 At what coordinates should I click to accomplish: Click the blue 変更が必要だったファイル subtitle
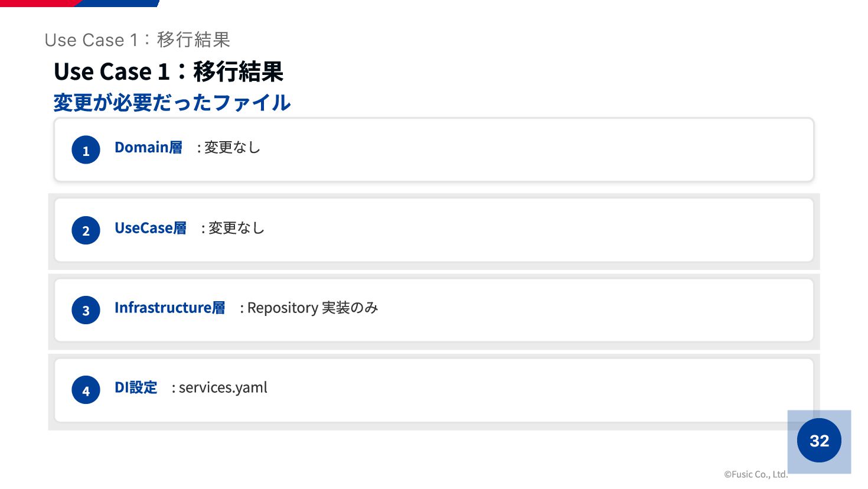(x=172, y=103)
